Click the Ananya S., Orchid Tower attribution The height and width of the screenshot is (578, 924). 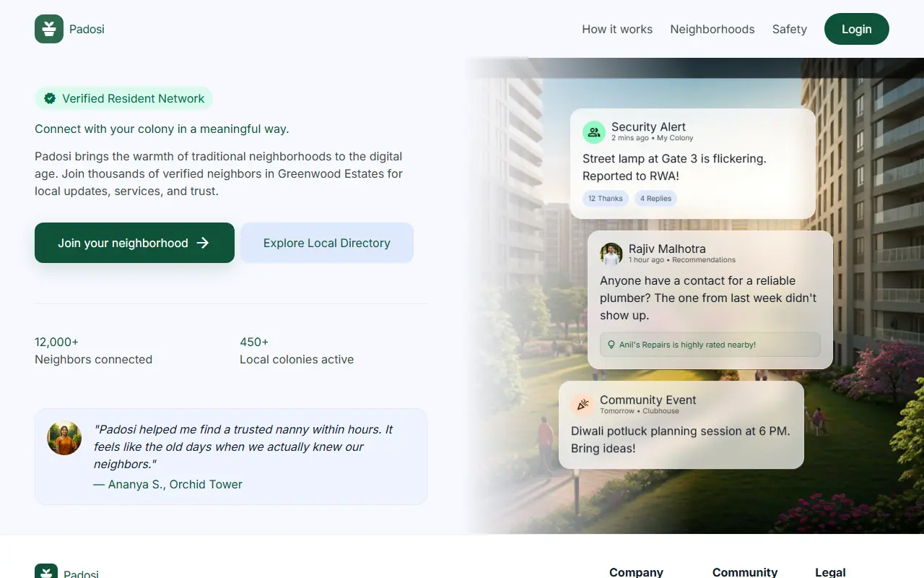(x=168, y=484)
